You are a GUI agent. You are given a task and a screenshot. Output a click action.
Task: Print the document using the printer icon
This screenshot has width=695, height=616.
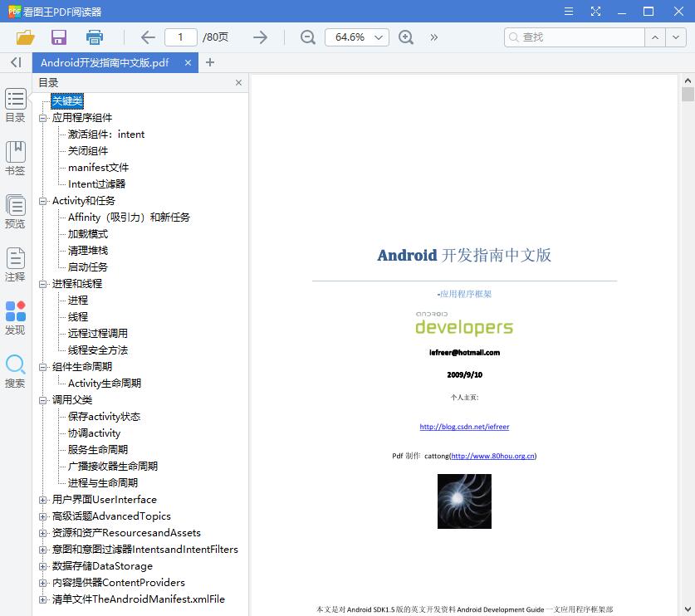[x=94, y=37]
